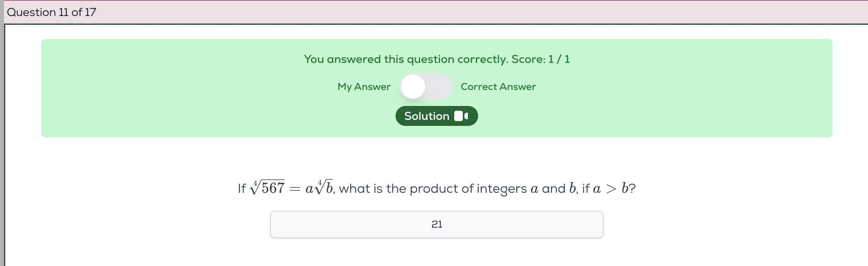Click the white knob of the answer switch
This screenshot has width=868, height=266.
point(413,87)
